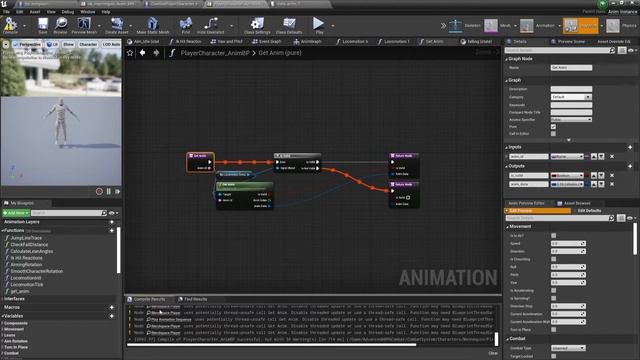Screen dimensions: 640x360
Task: Open the anim_id input type dropdown
Action: [567, 156]
